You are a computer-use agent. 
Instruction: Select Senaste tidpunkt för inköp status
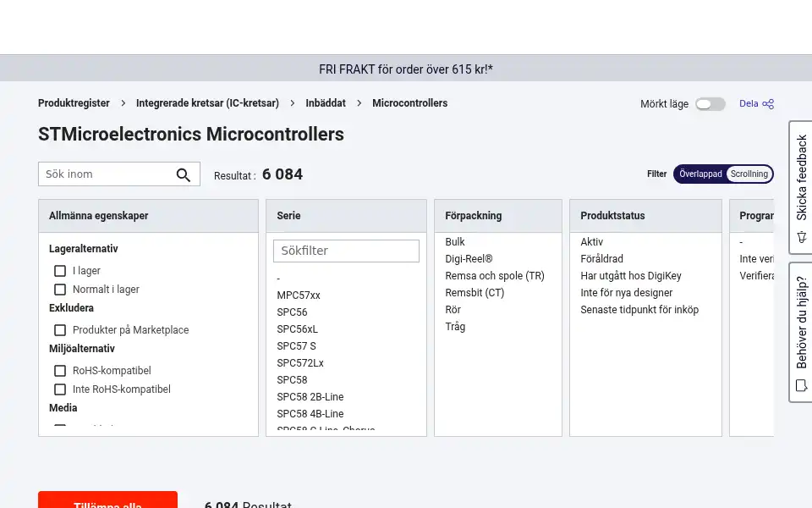[x=639, y=310]
